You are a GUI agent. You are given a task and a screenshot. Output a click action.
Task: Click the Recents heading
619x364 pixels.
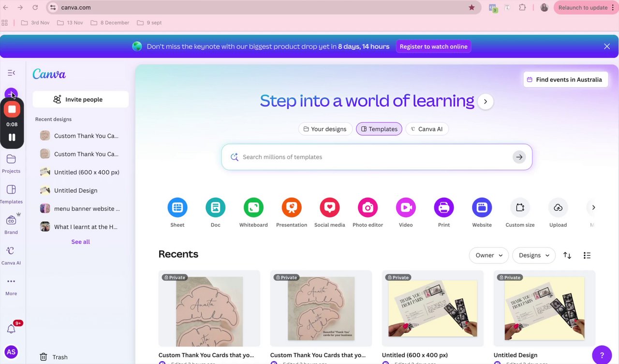click(x=178, y=254)
